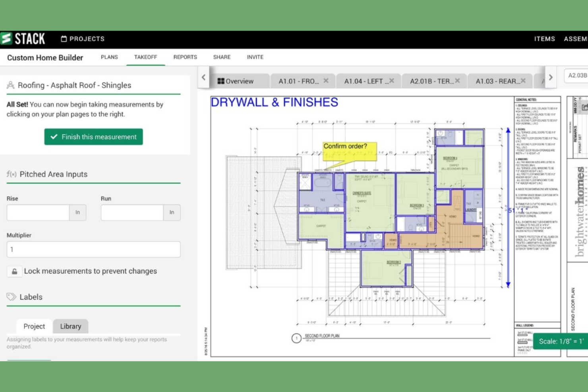
Task: Open the Invite tab
Action: pos(255,57)
